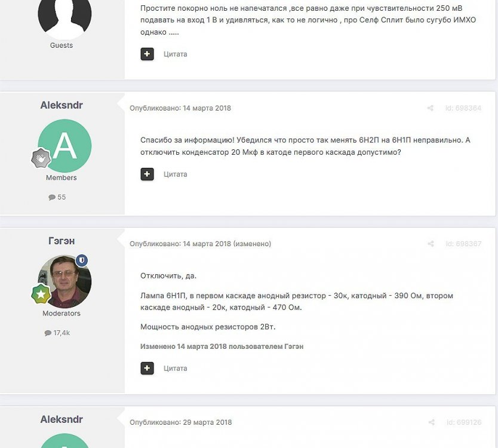Quote the Guest's post using Цитата
498x448 pixels.
click(176, 54)
